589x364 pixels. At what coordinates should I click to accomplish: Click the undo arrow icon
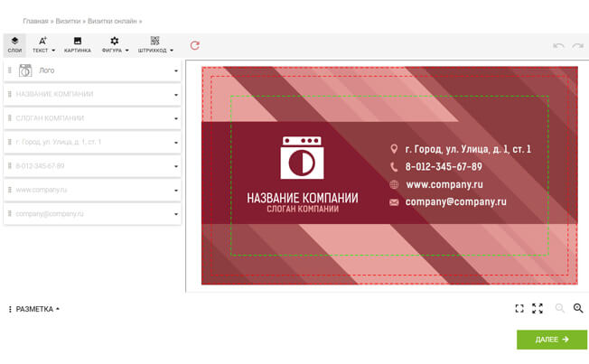[558, 46]
